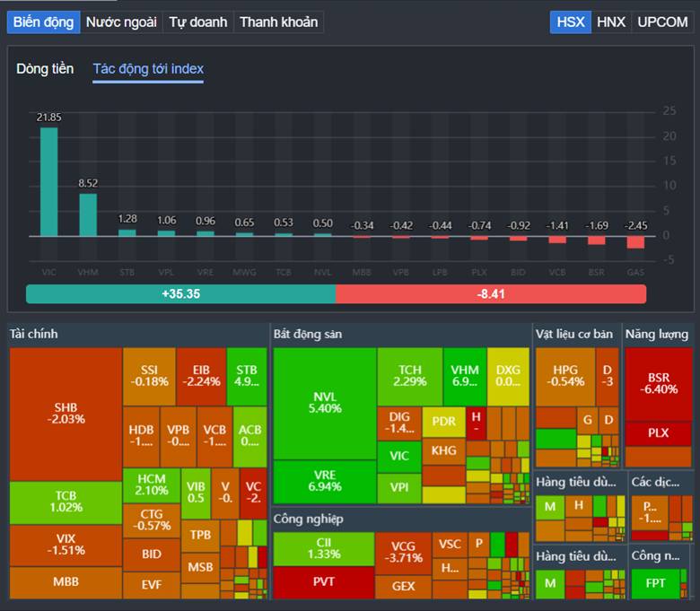Click the BSR -6.40% tile
Screen dimensions: 700x611
[x=658, y=383]
